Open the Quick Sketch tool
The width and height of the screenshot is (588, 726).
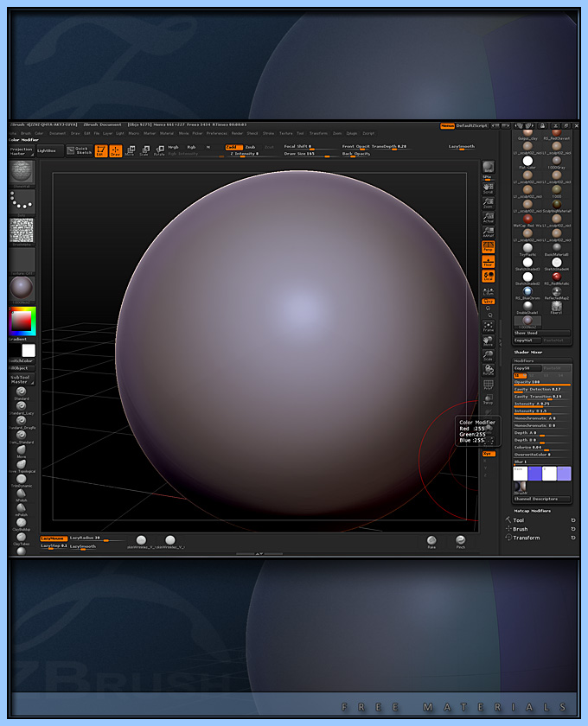point(80,150)
